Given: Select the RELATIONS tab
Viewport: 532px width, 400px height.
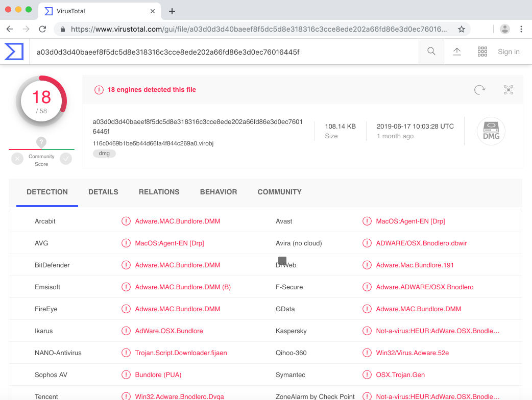Looking at the screenshot, I should pos(159,192).
